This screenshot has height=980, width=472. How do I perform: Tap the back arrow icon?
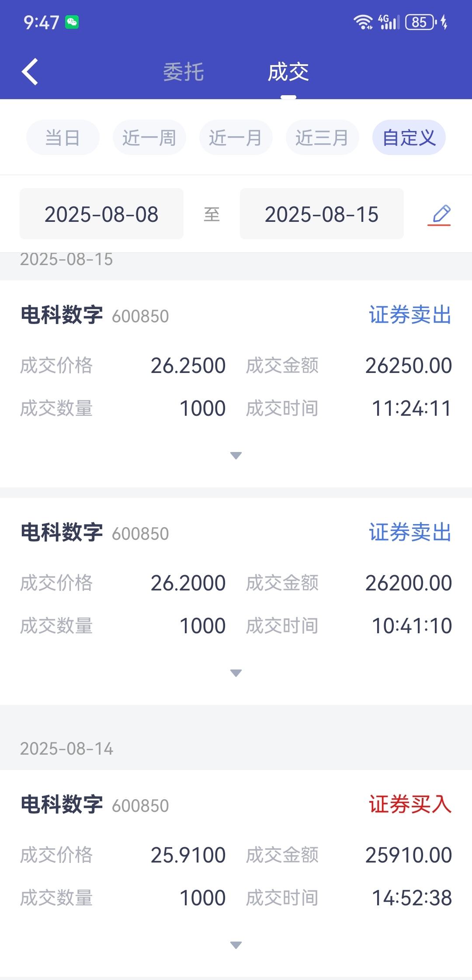[x=30, y=72]
